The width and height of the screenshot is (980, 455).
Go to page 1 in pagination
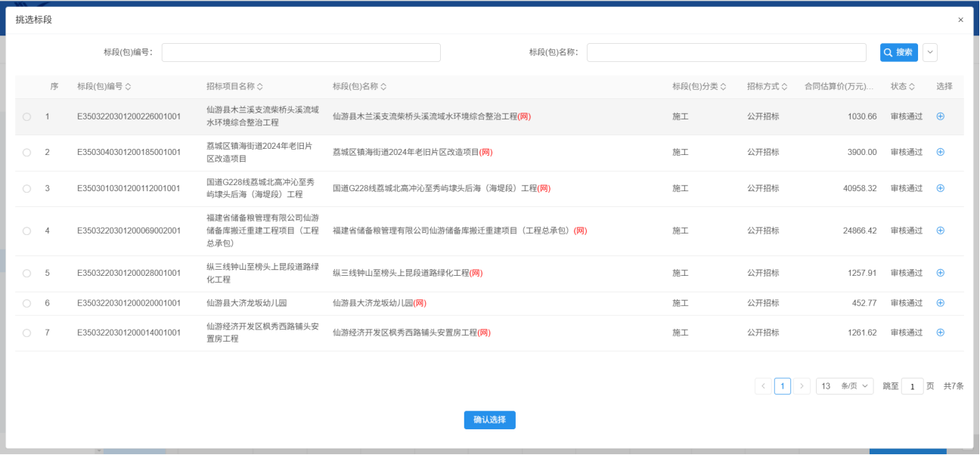(x=783, y=386)
